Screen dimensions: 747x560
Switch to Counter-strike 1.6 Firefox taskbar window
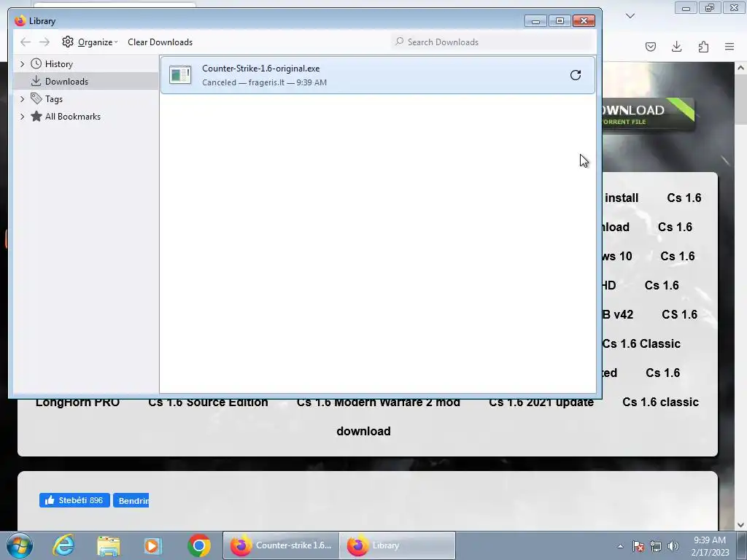(x=281, y=545)
